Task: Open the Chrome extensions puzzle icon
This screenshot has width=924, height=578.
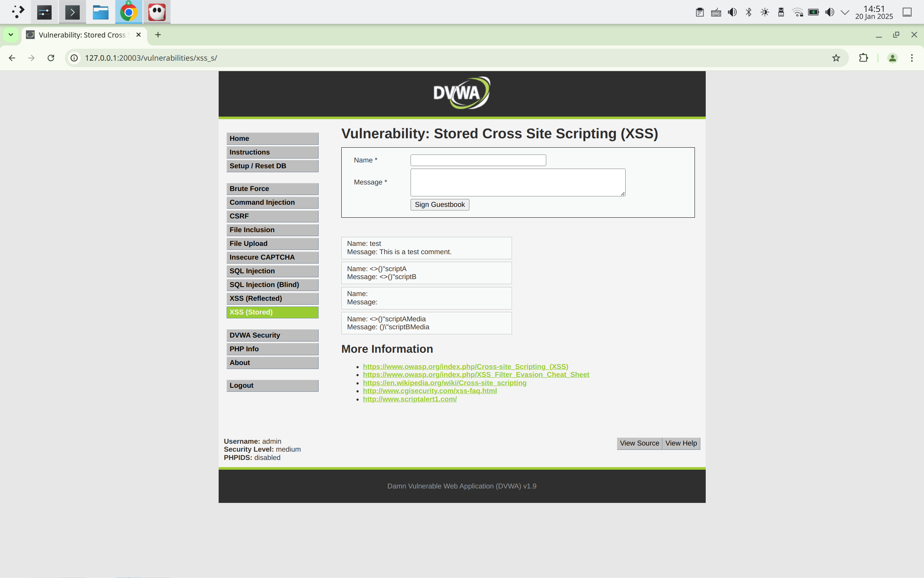Action: [x=863, y=58]
